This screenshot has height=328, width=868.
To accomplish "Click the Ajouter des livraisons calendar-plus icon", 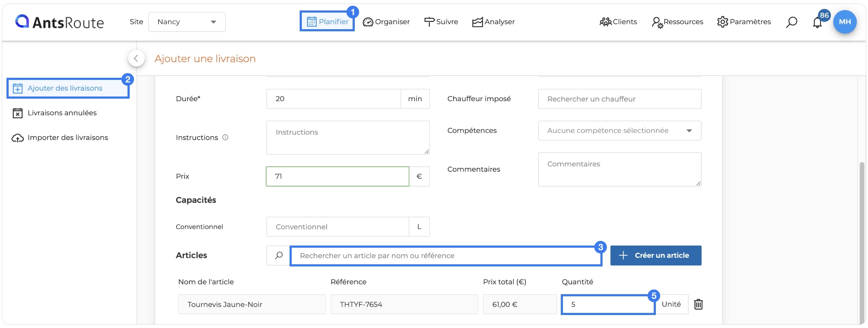I will 18,88.
